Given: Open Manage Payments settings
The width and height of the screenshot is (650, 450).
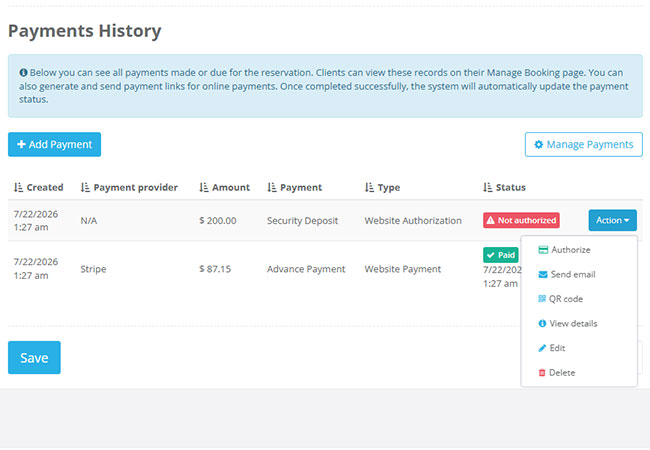Looking at the screenshot, I should (x=584, y=144).
